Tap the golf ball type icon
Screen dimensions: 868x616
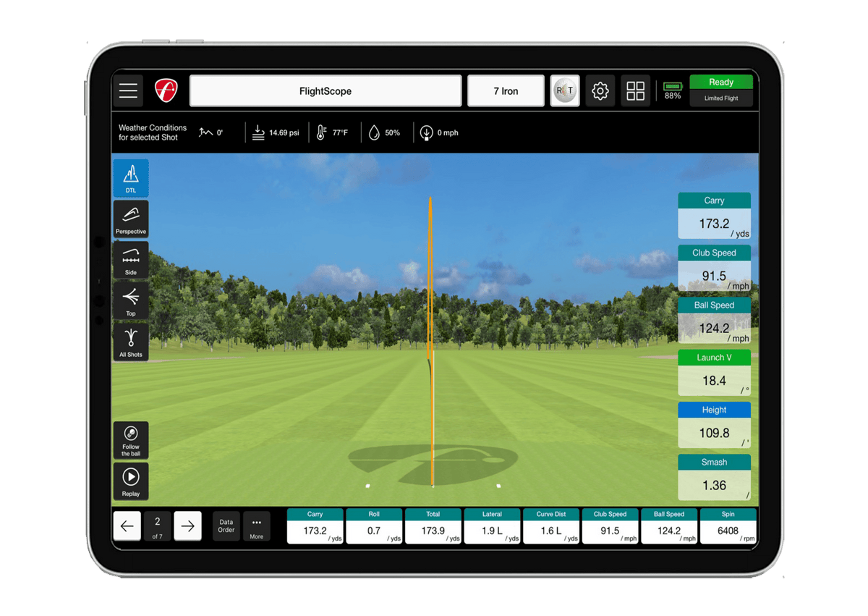click(x=565, y=91)
